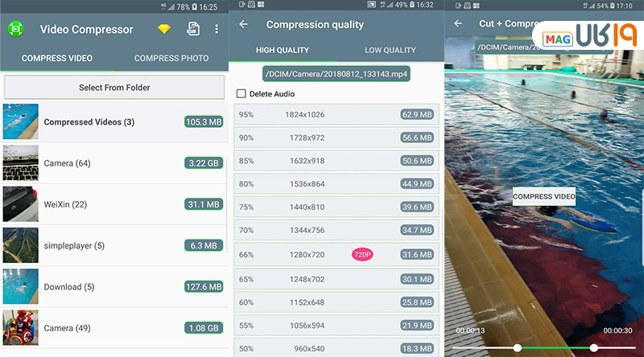Enable the Delete Audio checkbox

pos(242,94)
